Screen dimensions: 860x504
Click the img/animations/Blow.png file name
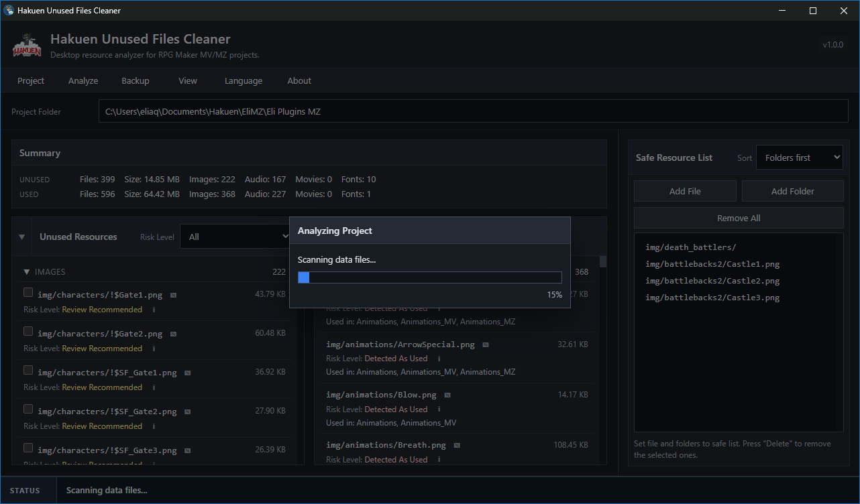381,395
